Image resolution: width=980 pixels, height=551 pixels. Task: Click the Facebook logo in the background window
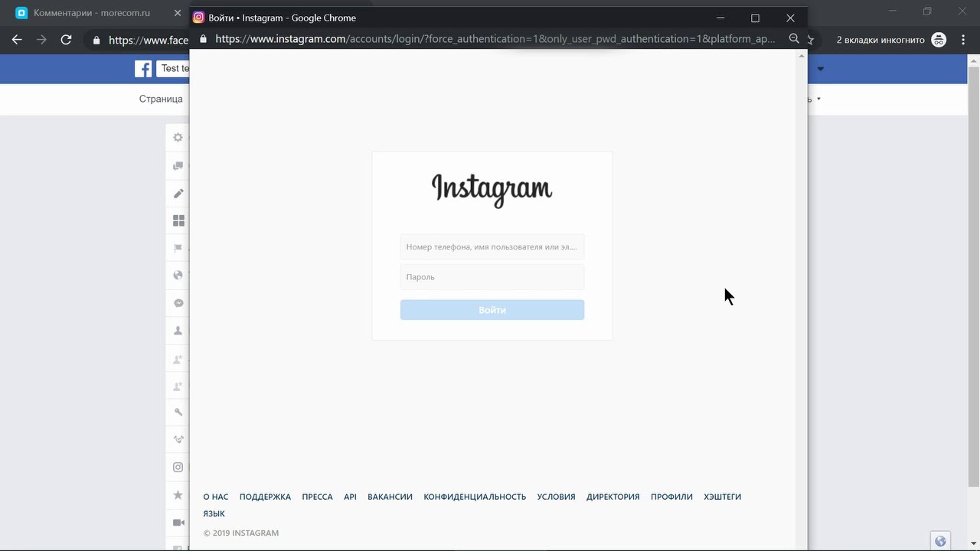coord(143,69)
